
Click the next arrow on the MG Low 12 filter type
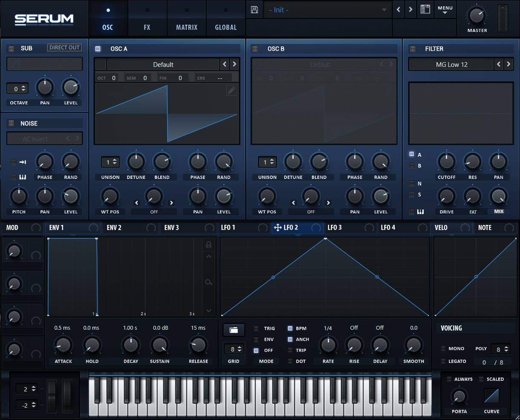point(508,64)
